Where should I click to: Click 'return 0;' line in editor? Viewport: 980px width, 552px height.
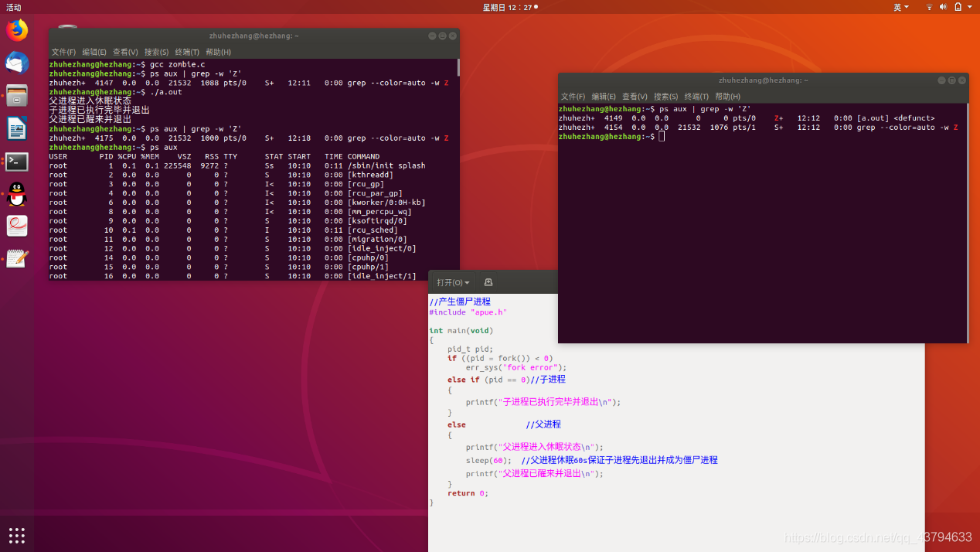(468, 493)
